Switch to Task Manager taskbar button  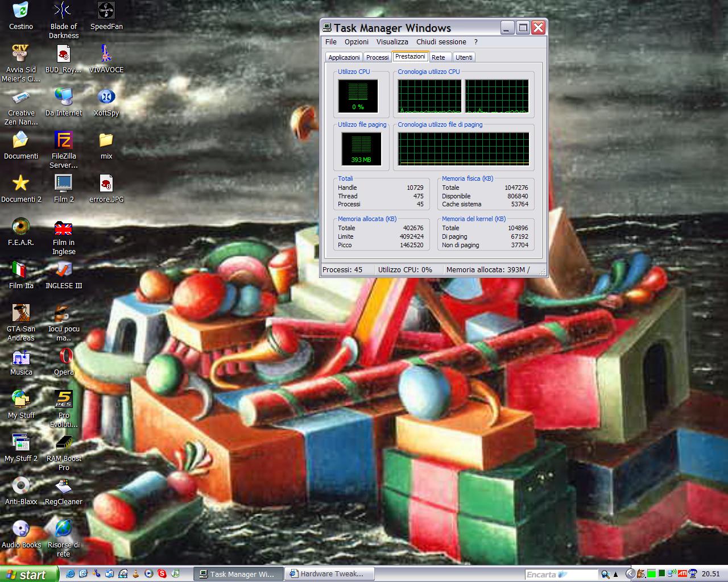click(x=238, y=574)
